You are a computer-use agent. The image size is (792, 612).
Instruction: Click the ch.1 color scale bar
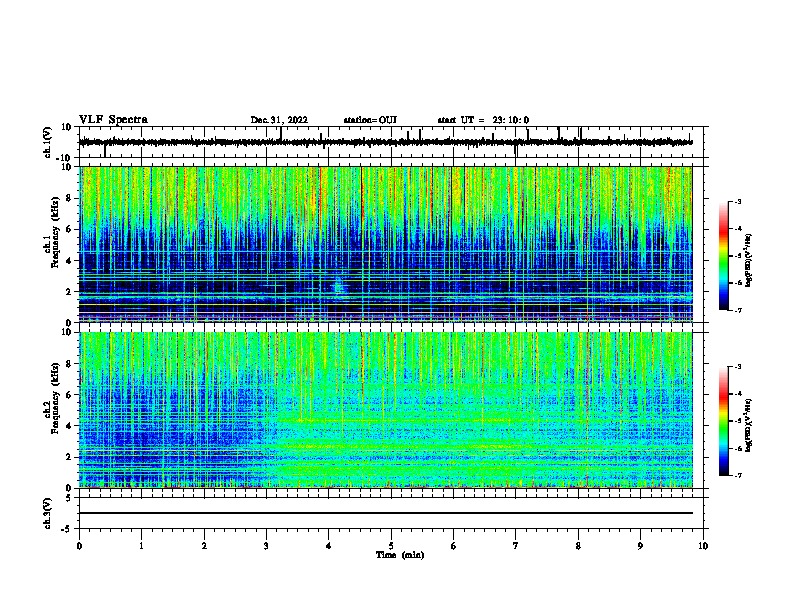tap(724, 256)
